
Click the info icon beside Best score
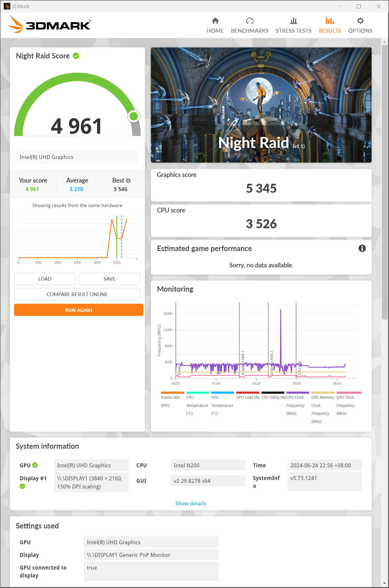pyautogui.click(x=128, y=181)
